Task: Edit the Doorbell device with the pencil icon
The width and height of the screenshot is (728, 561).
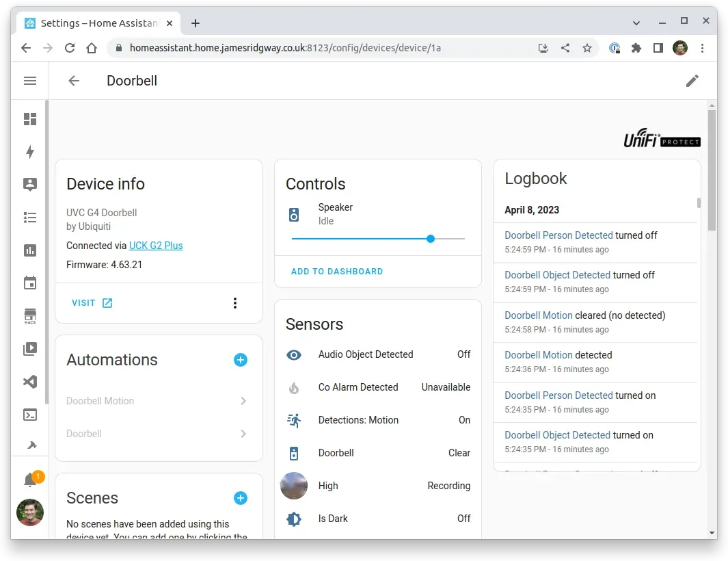Action: (x=692, y=81)
